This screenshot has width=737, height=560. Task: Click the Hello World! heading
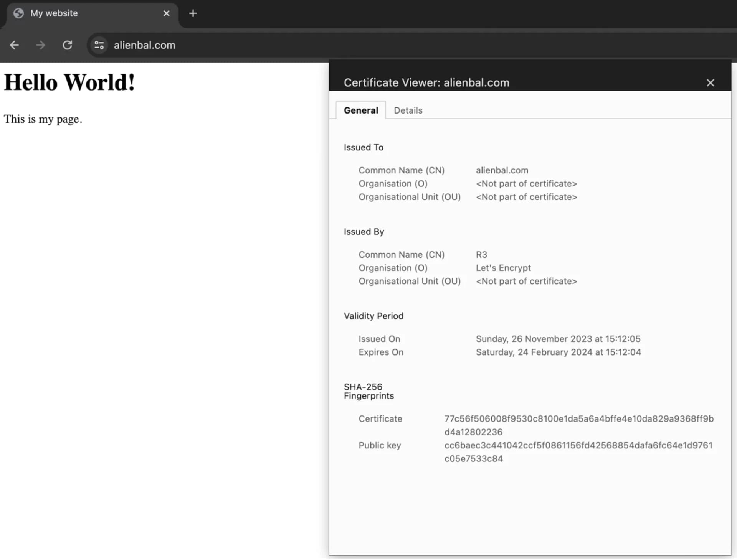coord(69,82)
